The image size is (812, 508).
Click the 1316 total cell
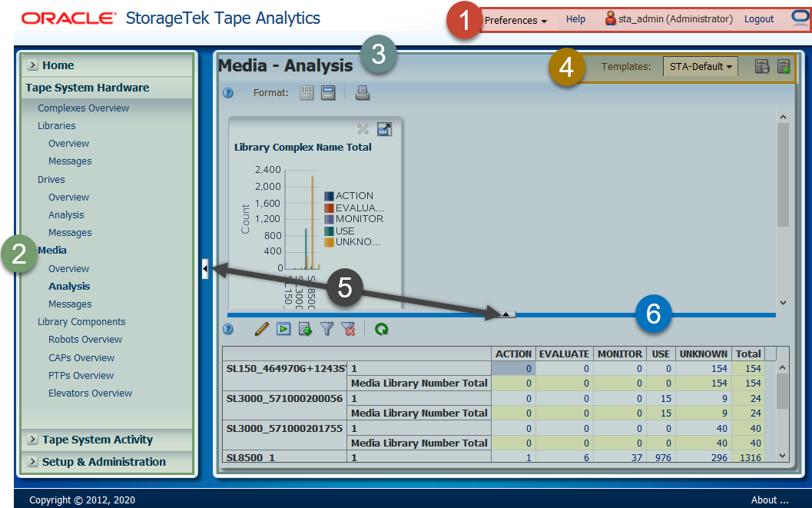(748, 457)
